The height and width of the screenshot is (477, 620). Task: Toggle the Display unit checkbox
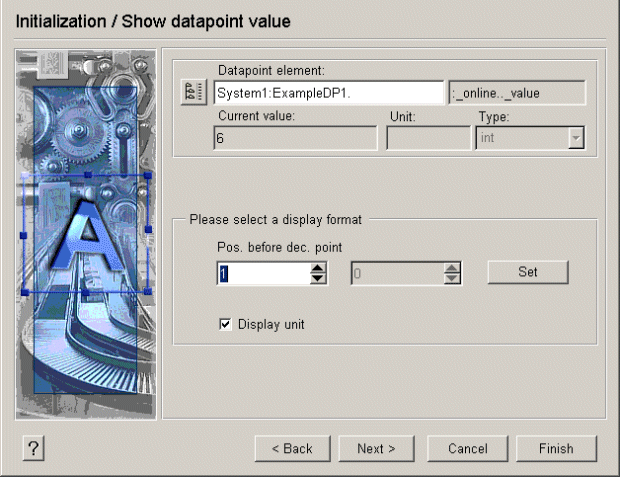click(x=225, y=324)
